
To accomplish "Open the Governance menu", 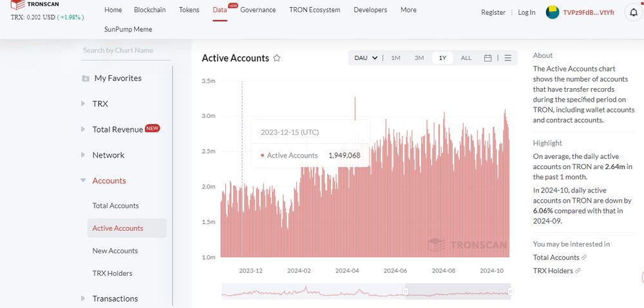I will (x=258, y=10).
